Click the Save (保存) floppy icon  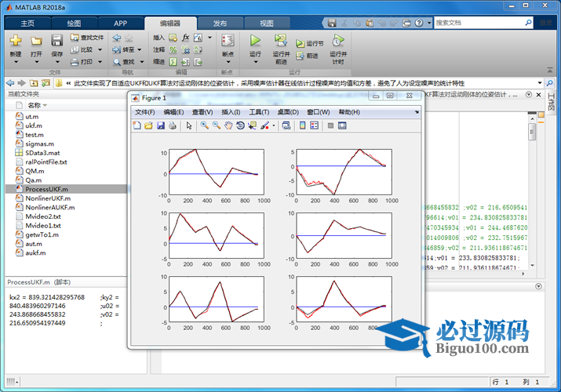(56, 41)
